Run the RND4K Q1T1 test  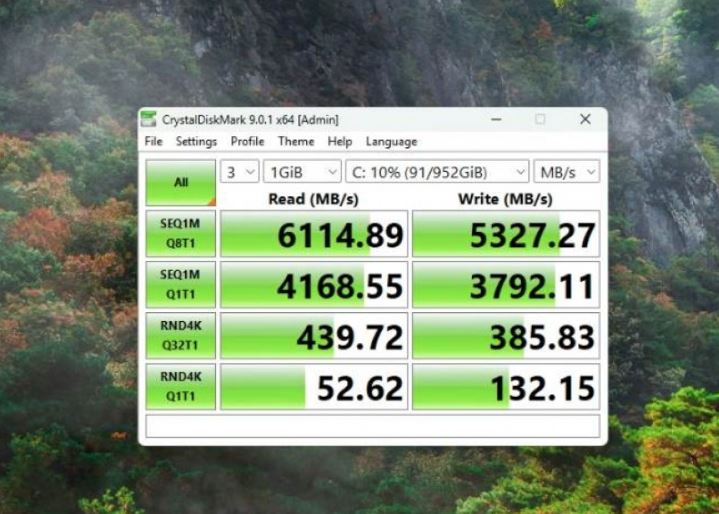(x=180, y=386)
